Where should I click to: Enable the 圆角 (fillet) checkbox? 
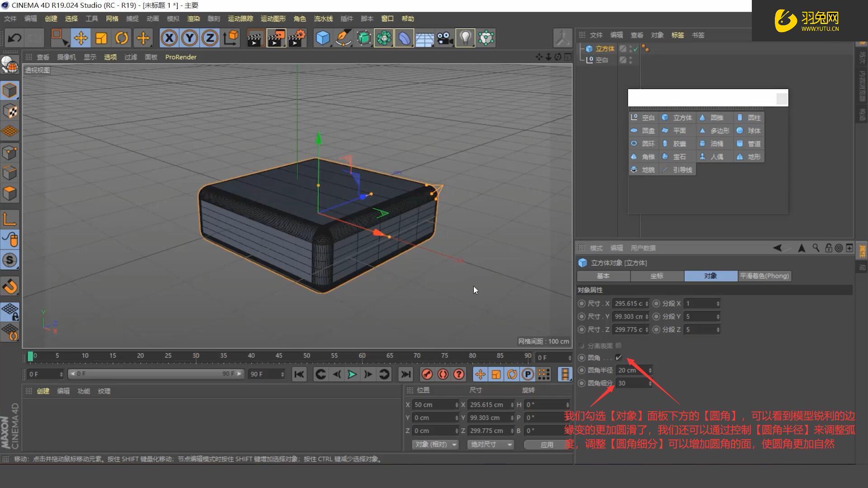(x=618, y=357)
